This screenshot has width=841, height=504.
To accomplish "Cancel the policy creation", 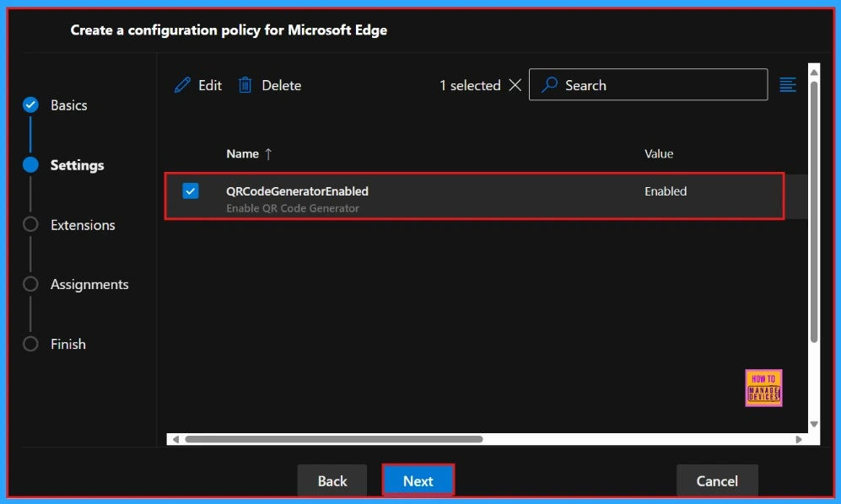I will coord(717,481).
